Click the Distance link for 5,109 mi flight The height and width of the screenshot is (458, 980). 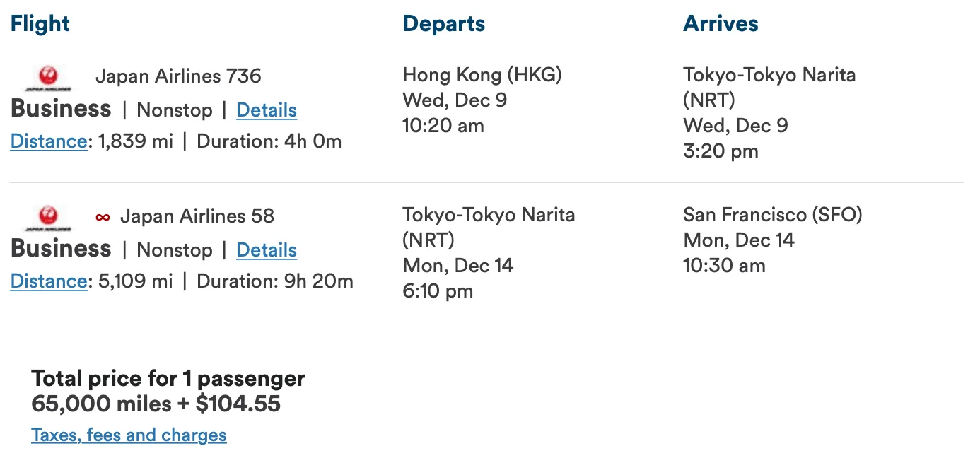(x=49, y=281)
